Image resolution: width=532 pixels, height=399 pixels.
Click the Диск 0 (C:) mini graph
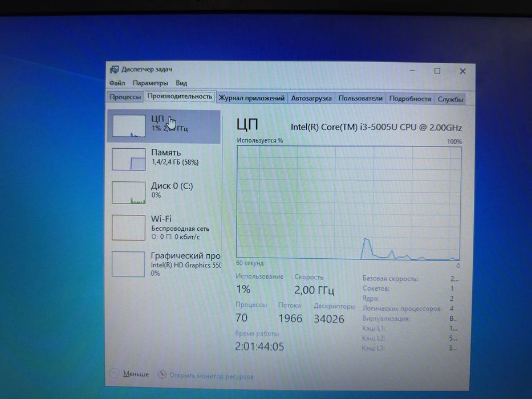click(x=129, y=193)
